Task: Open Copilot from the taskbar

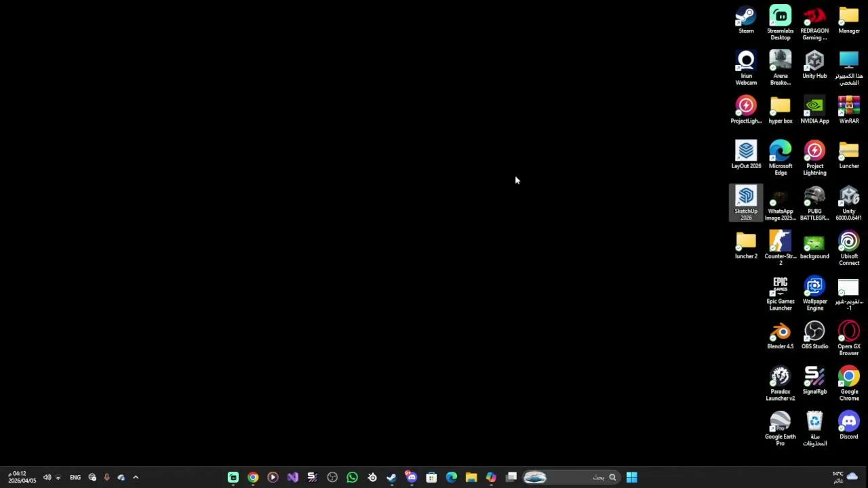Action: pos(491,477)
